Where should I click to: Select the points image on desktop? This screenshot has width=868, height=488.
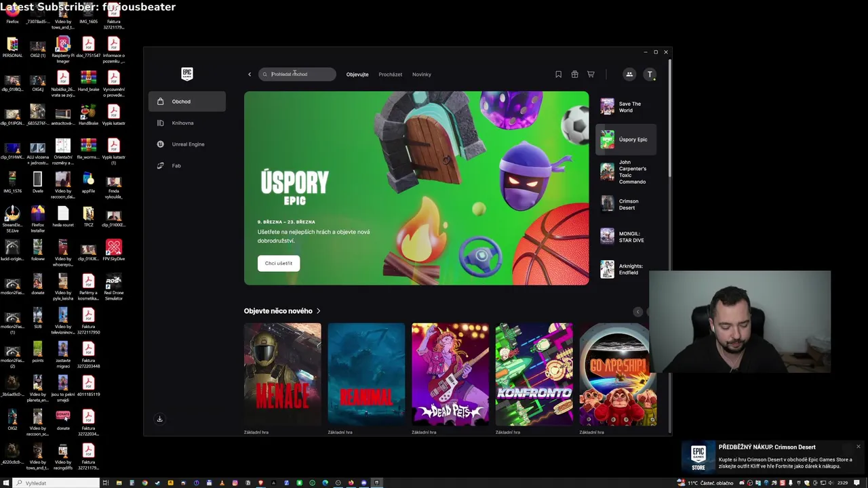[x=37, y=352]
